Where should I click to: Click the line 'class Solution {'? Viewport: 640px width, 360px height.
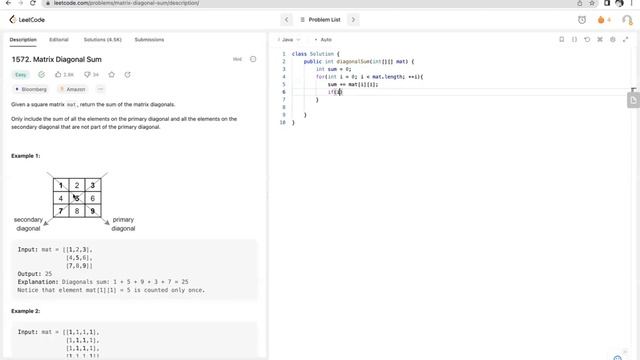coord(316,54)
